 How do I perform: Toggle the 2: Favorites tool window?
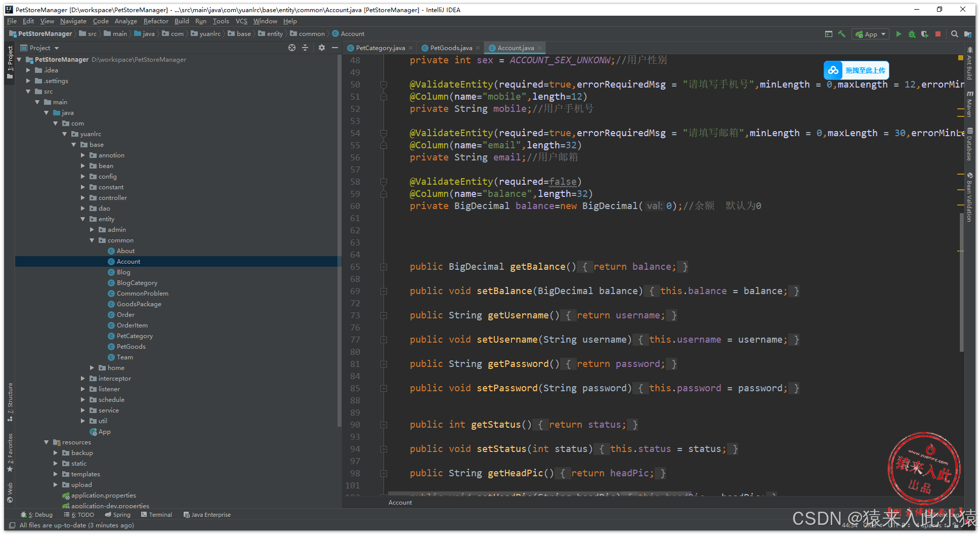(x=10, y=452)
